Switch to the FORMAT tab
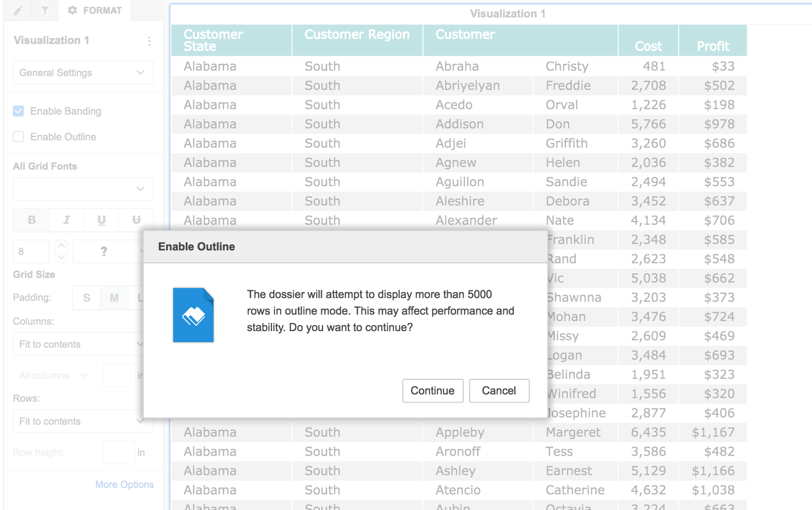This screenshot has width=812, height=510. (94, 10)
